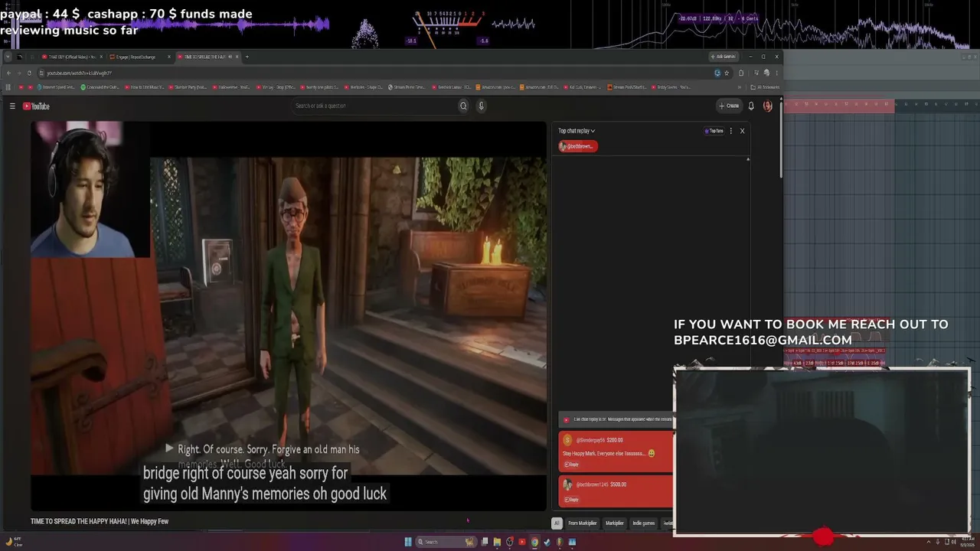Image resolution: width=980 pixels, height=551 pixels.
Task: Expand the Top chat replay dropdown
Action: click(x=577, y=131)
